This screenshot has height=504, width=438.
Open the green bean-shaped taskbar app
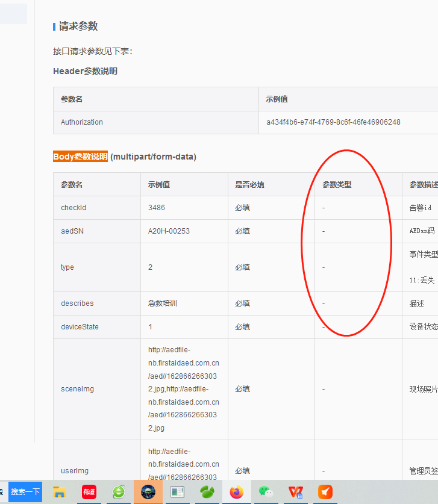click(x=207, y=492)
